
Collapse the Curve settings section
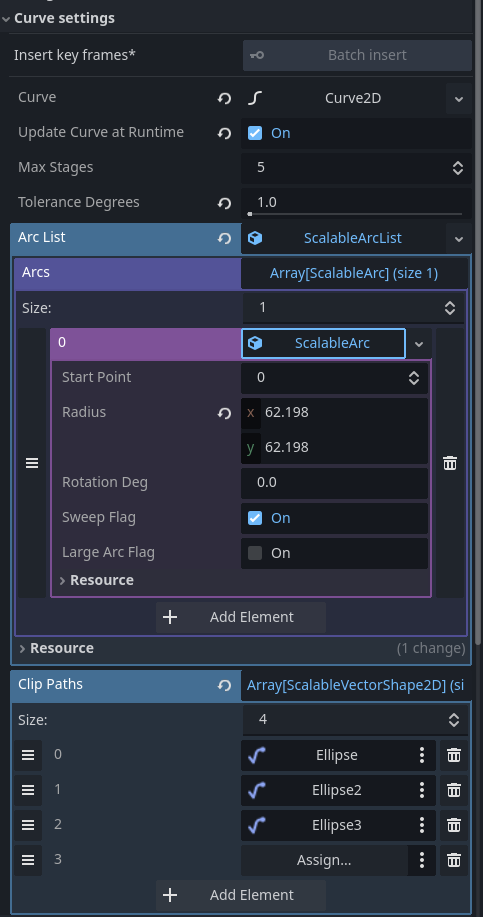tap(6, 19)
